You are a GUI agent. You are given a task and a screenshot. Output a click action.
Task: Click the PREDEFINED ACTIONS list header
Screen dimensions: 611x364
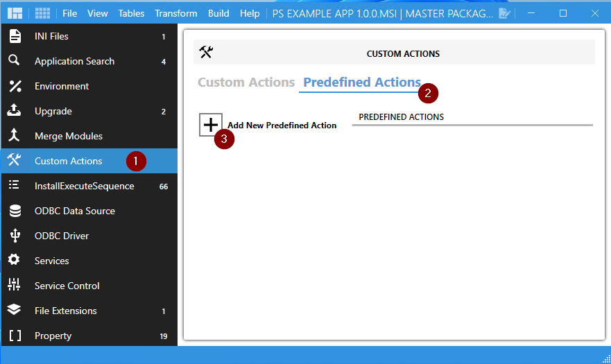(x=402, y=117)
